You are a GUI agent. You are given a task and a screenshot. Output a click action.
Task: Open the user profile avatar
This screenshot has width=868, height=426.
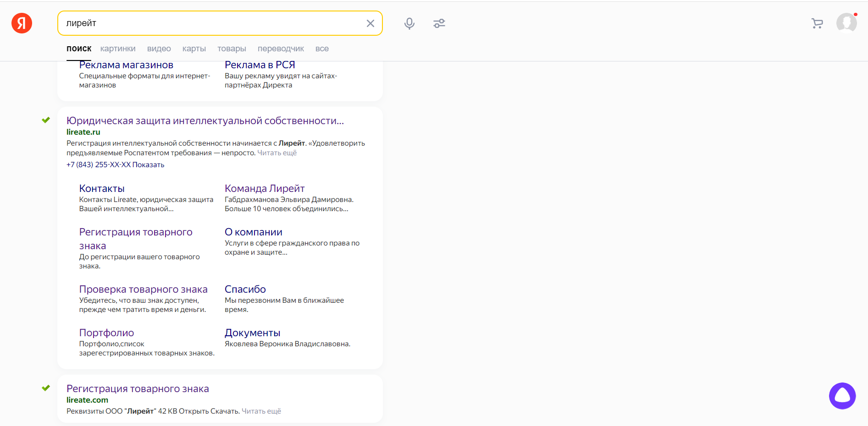[846, 23]
